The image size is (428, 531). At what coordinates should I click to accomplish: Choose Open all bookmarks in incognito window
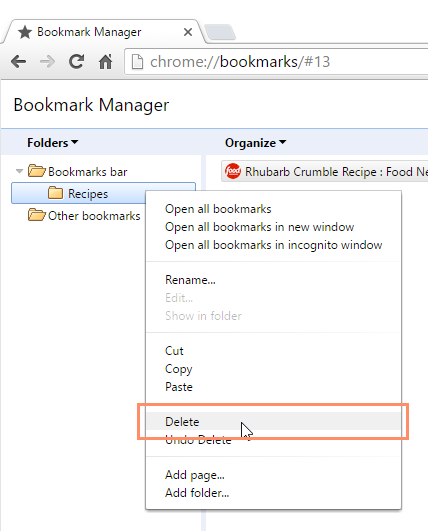(273, 245)
